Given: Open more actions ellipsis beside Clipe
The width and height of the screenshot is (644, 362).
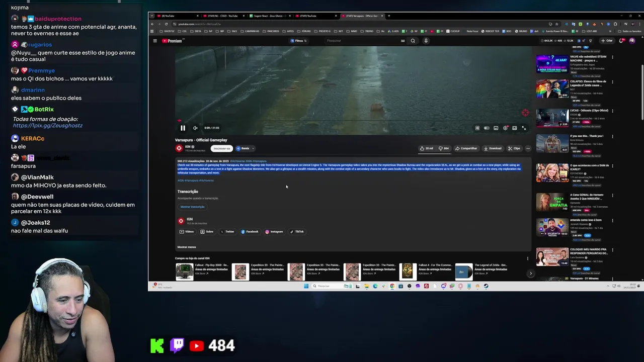Looking at the screenshot, I should pyautogui.click(x=528, y=148).
